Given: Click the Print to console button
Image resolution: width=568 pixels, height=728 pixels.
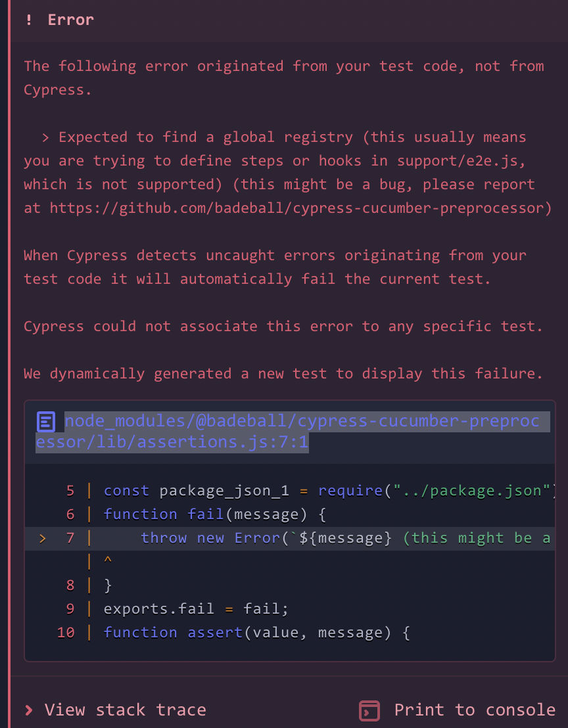Looking at the screenshot, I should pos(473,710).
